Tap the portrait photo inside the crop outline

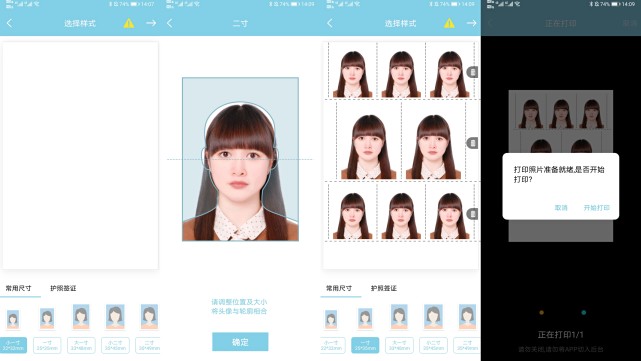pos(240,159)
